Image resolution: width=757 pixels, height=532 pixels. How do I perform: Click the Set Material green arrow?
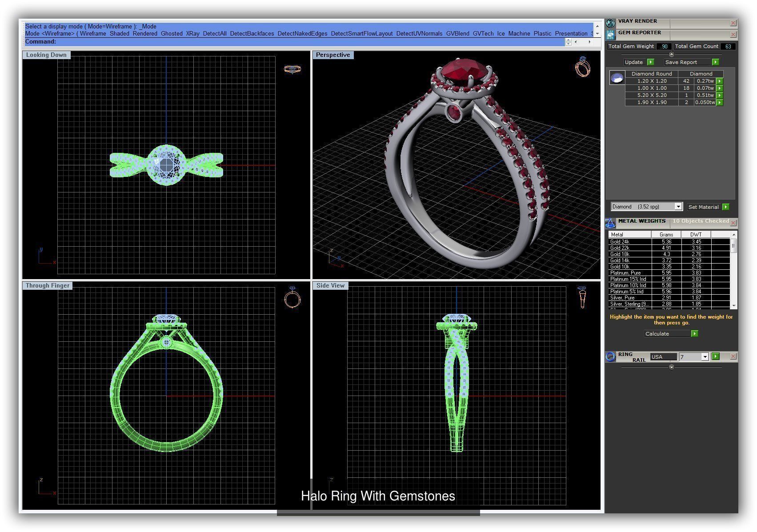pyautogui.click(x=725, y=207)
